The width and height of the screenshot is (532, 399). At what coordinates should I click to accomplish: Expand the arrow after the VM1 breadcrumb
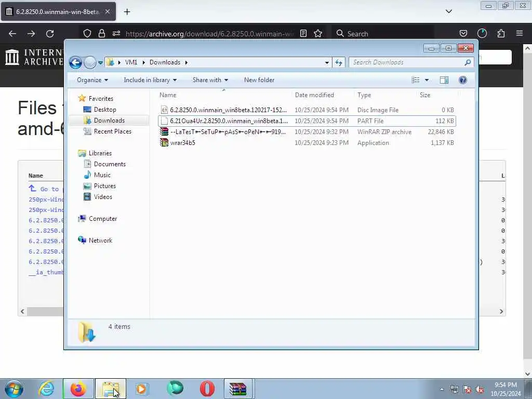point(143,62)
